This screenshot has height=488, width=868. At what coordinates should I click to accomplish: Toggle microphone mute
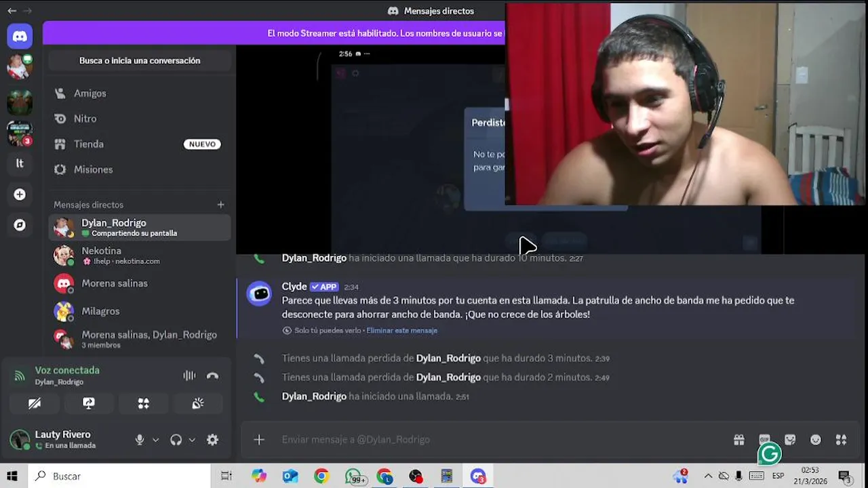[140, 440]
